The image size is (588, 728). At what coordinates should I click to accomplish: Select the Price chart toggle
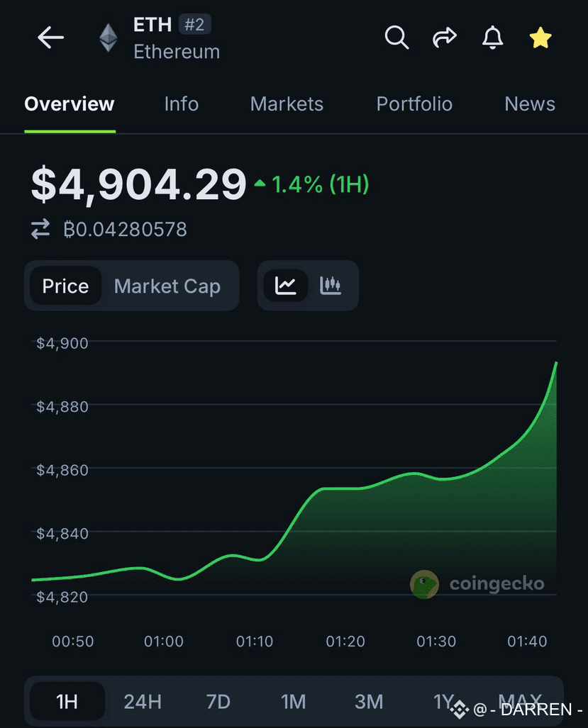click(65, 286)
